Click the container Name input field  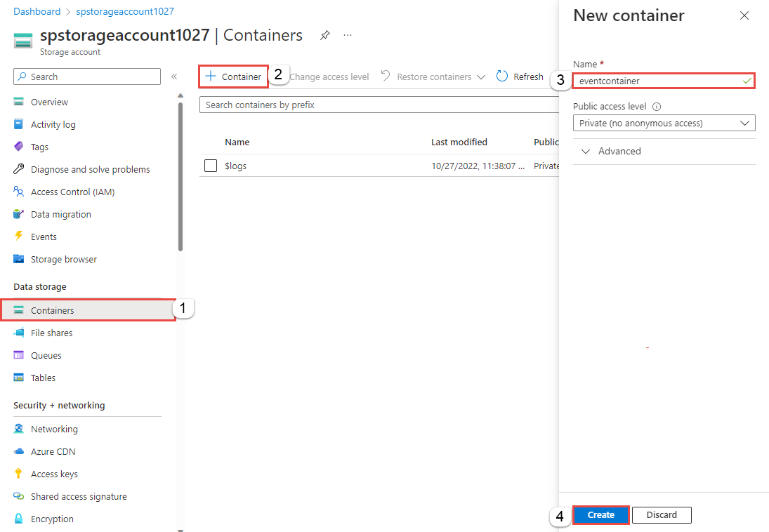[657, 81]
